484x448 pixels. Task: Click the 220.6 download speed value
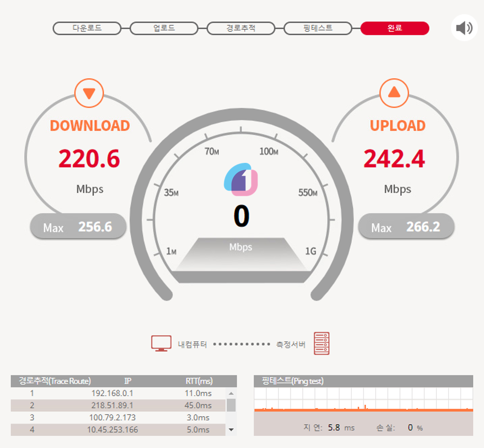[89, 159]
